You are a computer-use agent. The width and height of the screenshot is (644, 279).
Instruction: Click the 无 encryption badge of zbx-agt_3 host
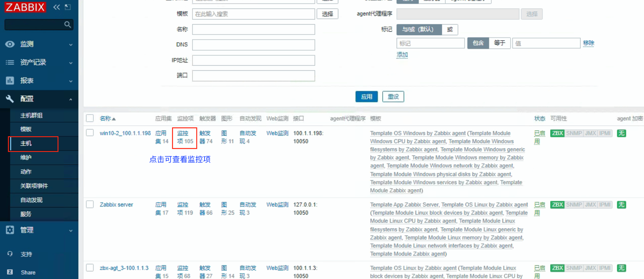click(622, 268)
